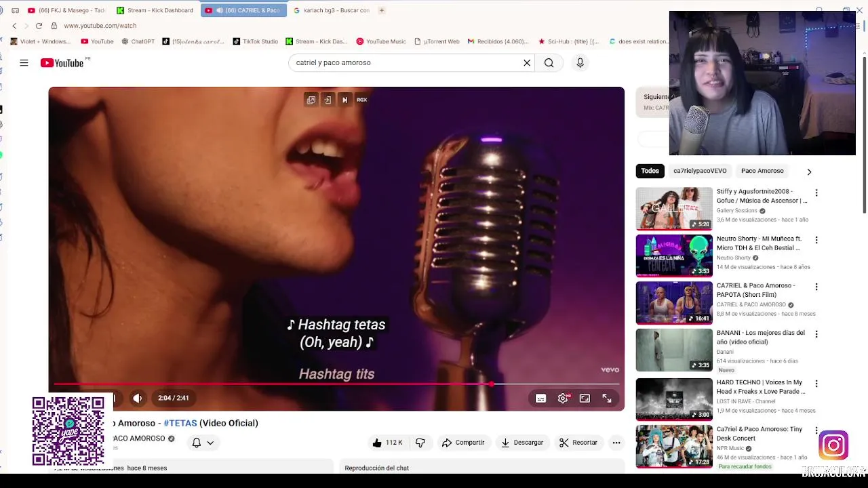Seek on the red video progress bar
Viewport: 868px width, 488px height.
tap(336, 384)
